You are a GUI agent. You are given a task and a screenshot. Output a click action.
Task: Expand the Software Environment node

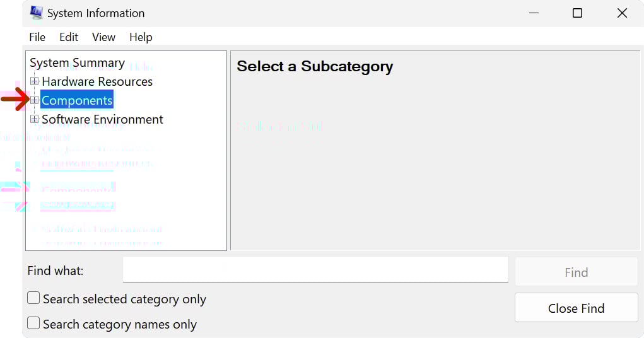[35, 119]
